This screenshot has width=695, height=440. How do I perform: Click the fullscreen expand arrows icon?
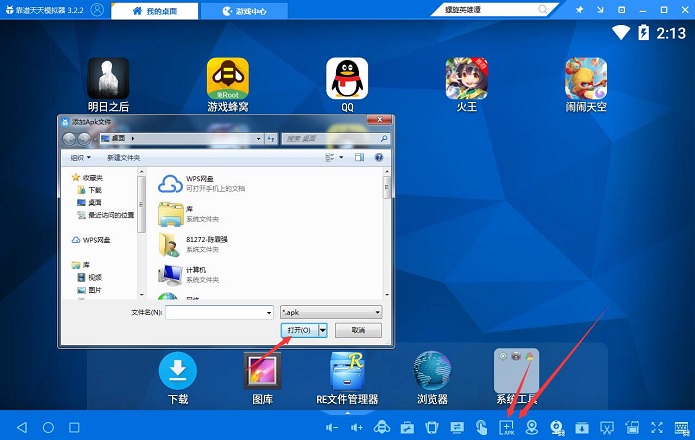tap(657, 427)
